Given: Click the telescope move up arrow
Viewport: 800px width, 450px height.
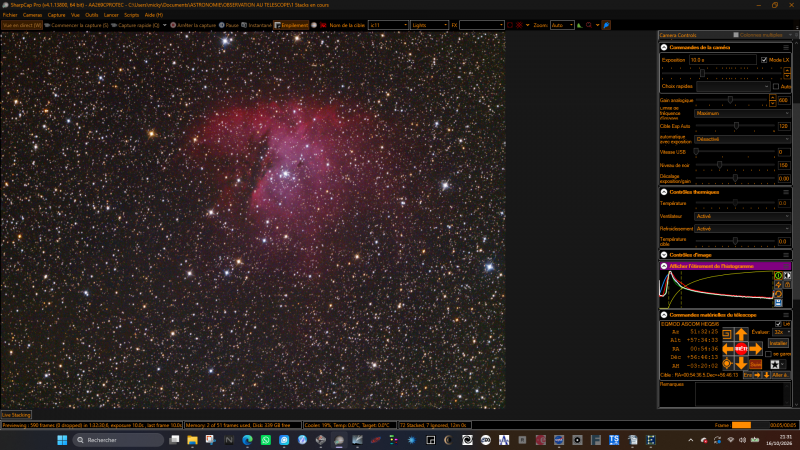Looking at the screenshot, I should (741, 335).
